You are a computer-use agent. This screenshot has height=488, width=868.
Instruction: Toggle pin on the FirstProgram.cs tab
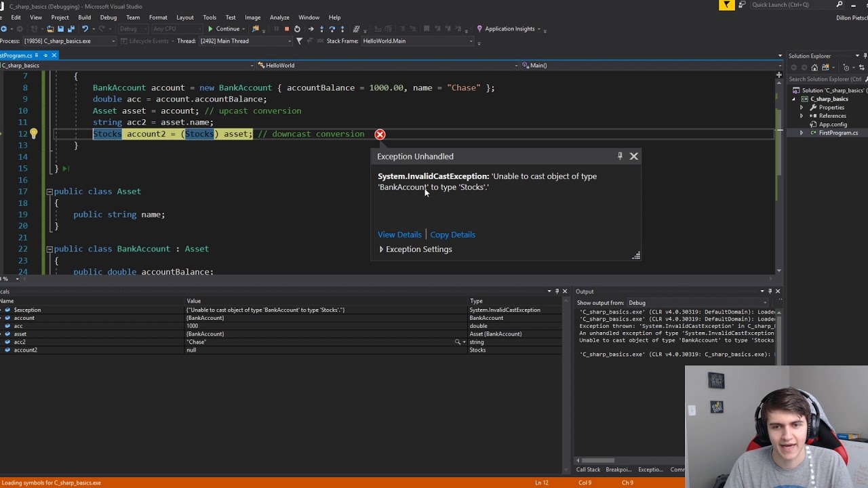click(45, 56)
